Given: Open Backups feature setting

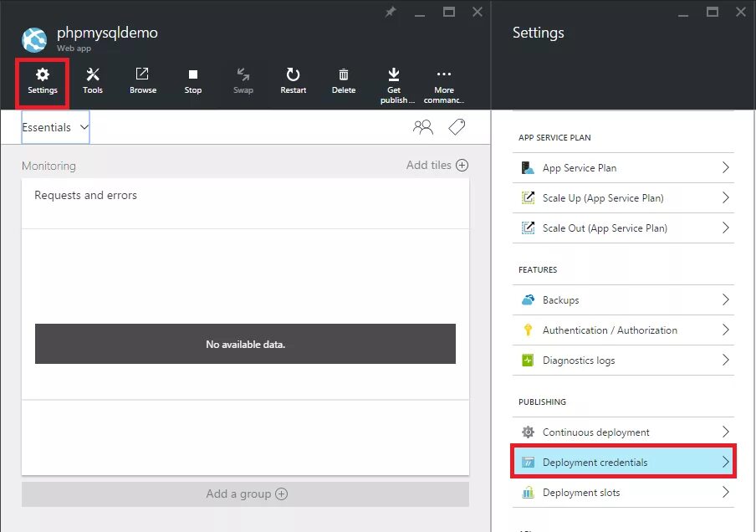Looking at the screenshot, I should (623, 300).
